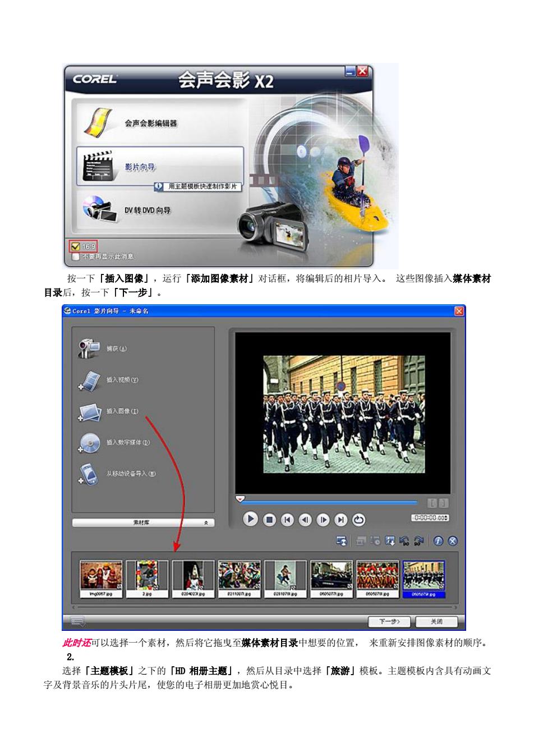Play the preview clip

click(251, 519)
